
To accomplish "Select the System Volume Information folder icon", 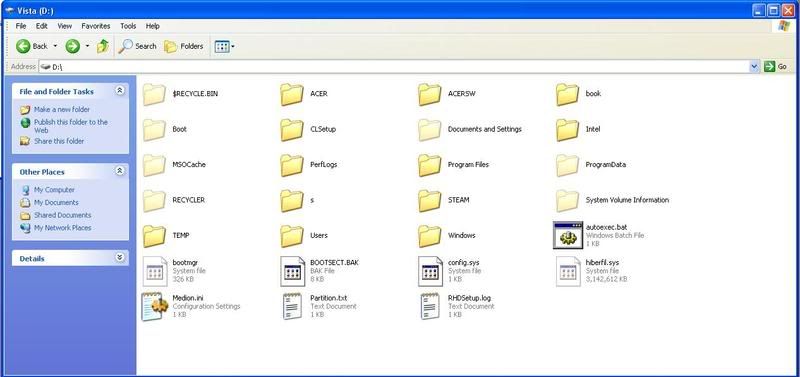I will 567,200.
